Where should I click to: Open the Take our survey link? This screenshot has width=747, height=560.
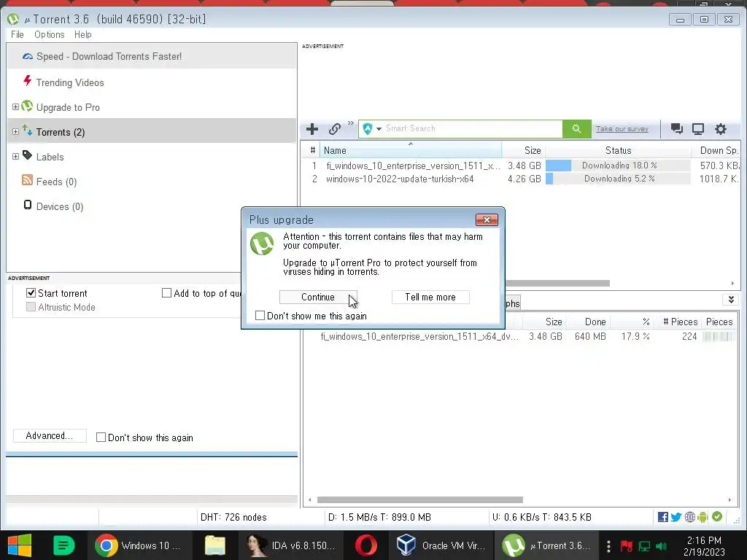point(622,128)
